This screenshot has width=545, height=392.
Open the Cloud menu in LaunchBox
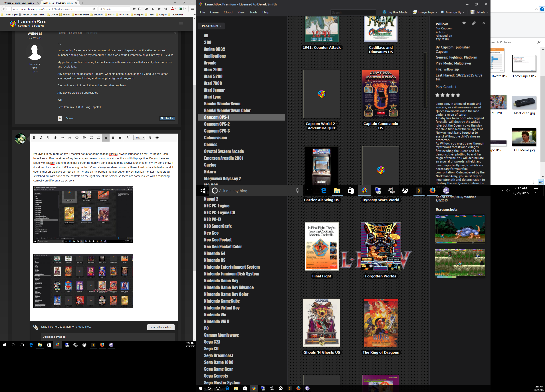pos(228,12)
